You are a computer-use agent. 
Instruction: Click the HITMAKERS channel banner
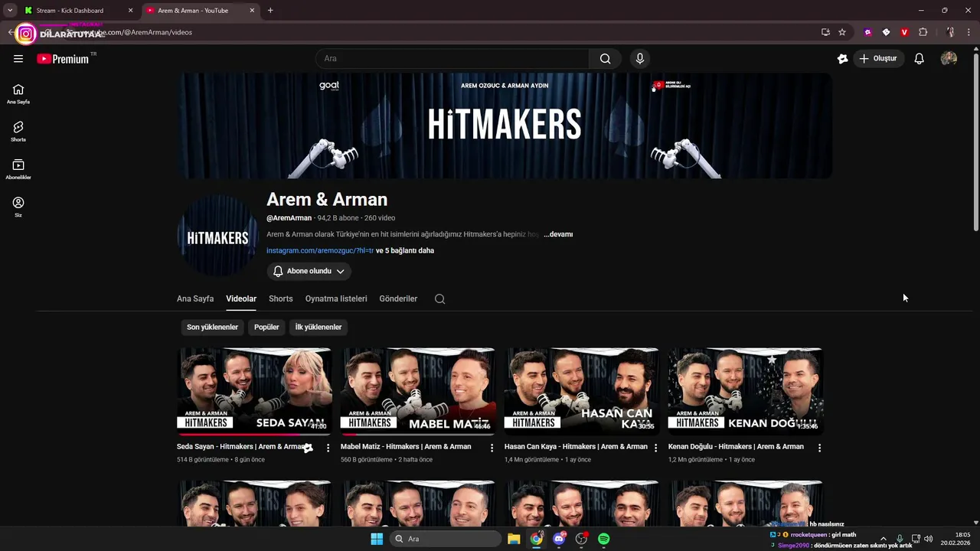point(505,126)
